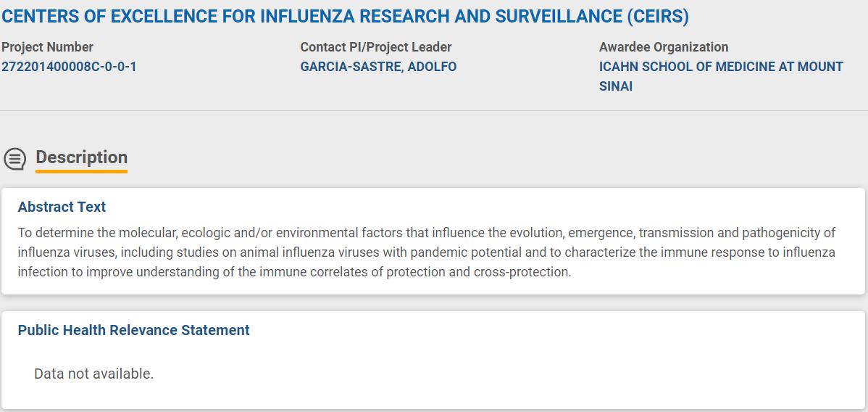Image resolution: width=868 pixels, height=412 pixels.
Task: Select the Public Health Relevance Statement heading
Action: [133, 330]
